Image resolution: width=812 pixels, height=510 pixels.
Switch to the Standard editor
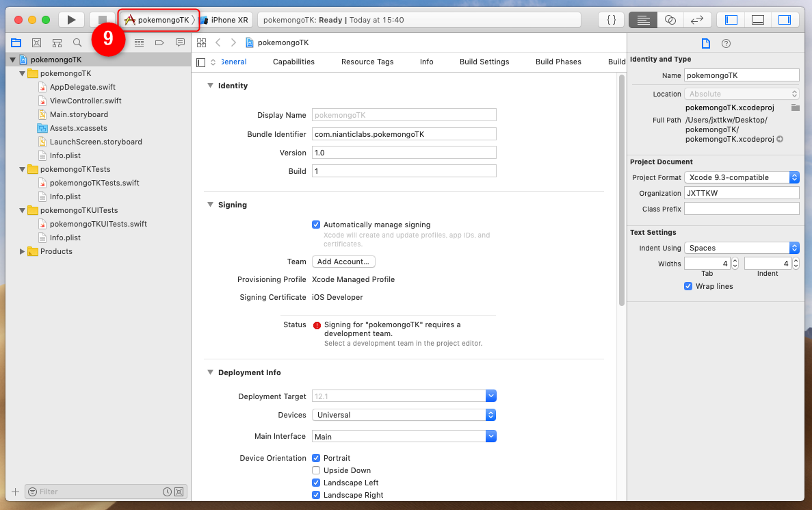(643, 20)
